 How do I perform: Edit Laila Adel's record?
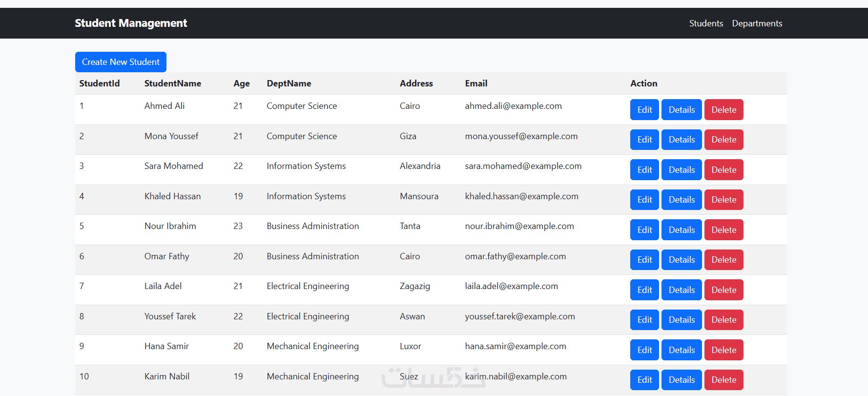tap(644, 290)
